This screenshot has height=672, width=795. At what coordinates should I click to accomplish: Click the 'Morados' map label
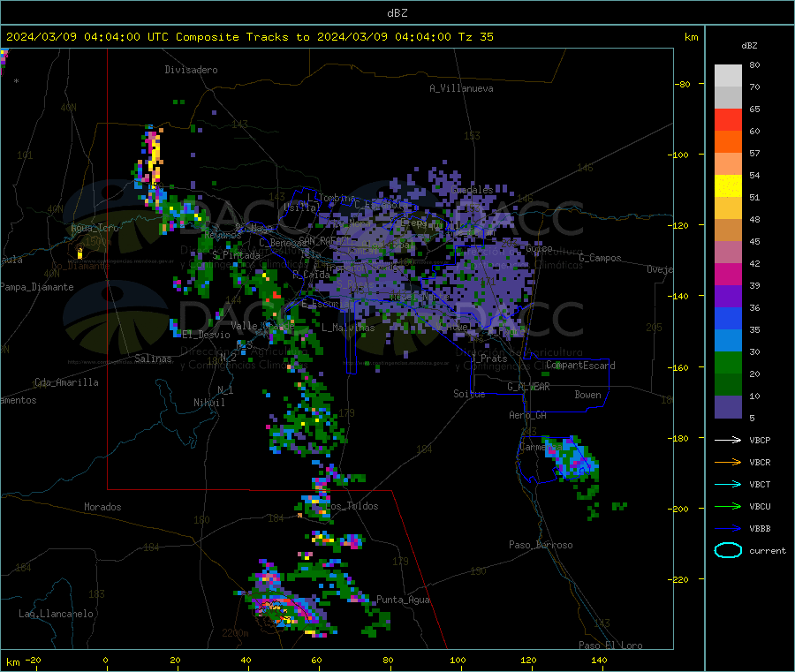pos(102,507)
